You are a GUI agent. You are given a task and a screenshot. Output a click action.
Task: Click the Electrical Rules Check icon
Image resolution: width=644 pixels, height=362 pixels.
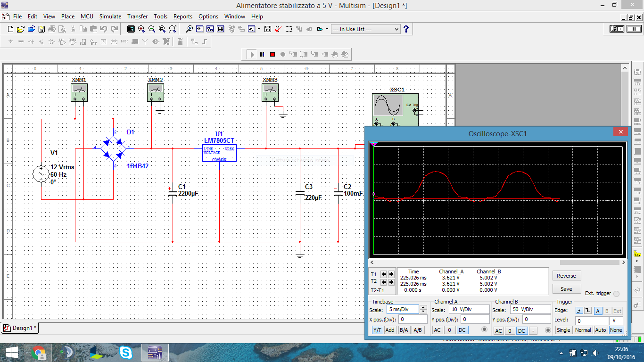click(278, 29)
